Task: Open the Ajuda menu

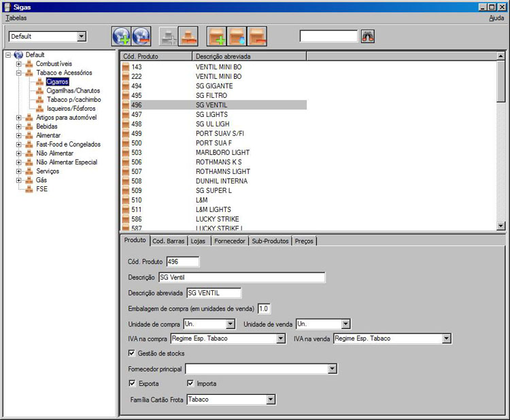Action: tap(496, 18)
